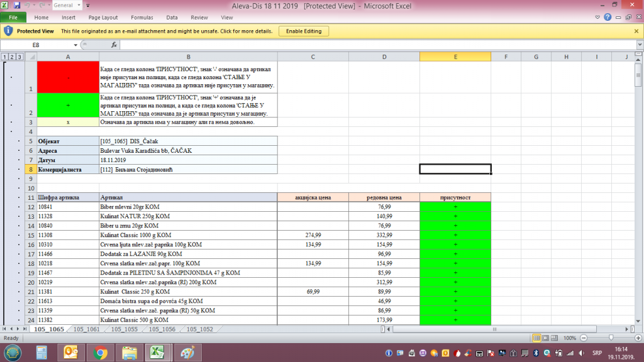Click the zoom slider handle

tap(612, 338)
